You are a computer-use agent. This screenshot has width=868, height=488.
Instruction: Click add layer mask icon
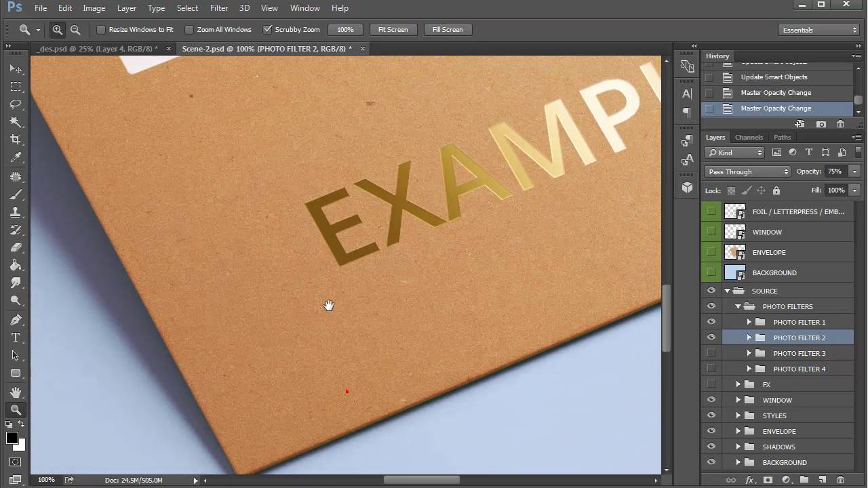(768, 480)
